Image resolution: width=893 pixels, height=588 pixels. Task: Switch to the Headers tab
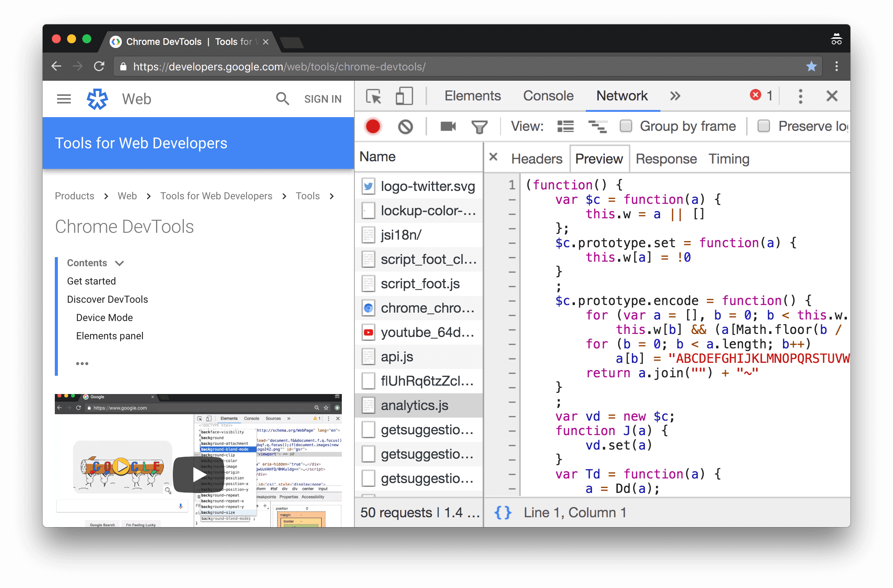(536, 158)
